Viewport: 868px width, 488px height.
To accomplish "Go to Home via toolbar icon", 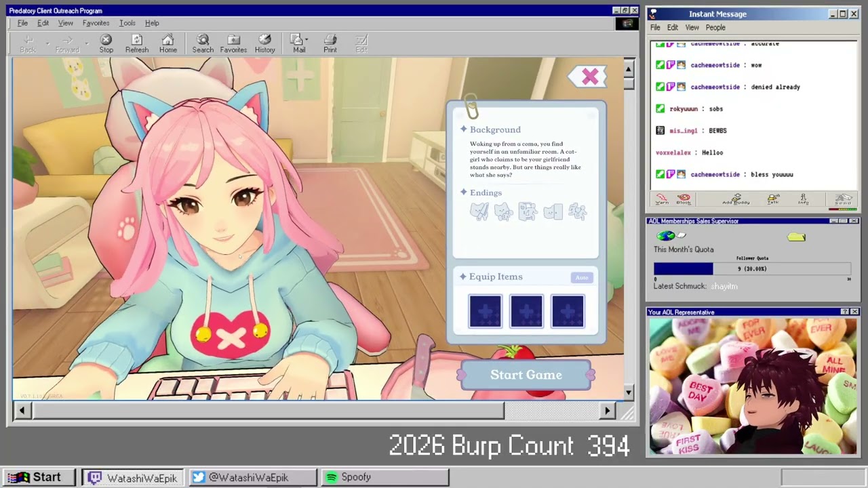I will click(168, 44).
